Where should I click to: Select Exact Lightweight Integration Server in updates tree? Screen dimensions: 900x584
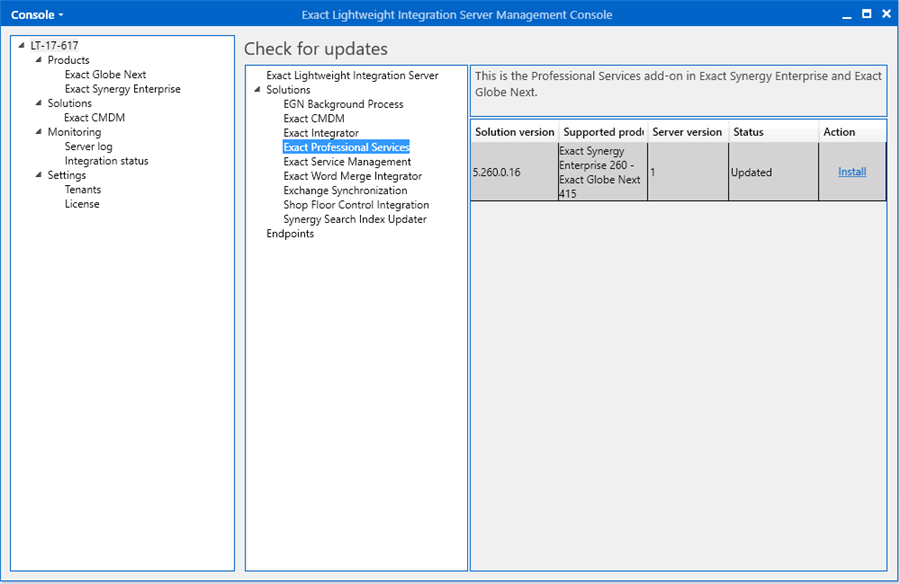point(352,75)
